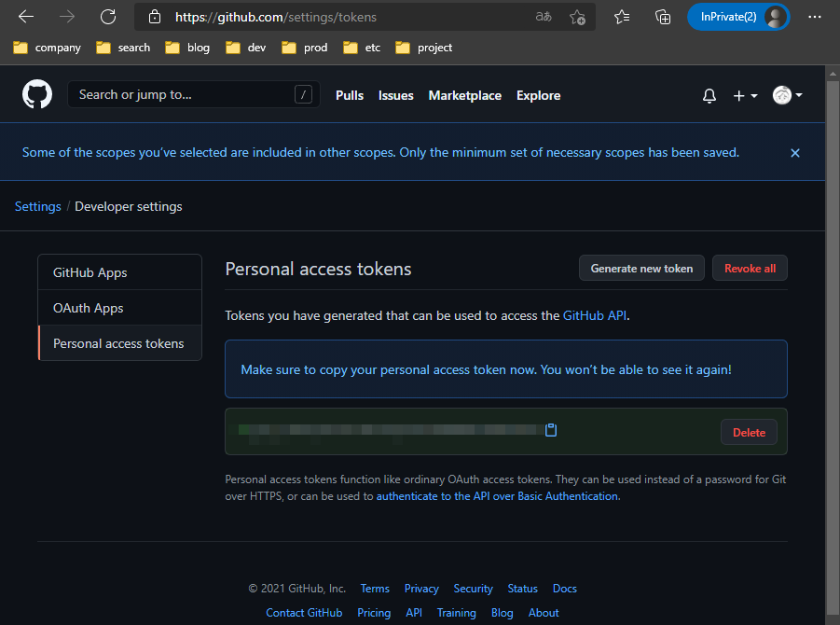The height and width of the screenshot is (625, 840).
Task: Dismiss the scopes notice banner
Action: click(x=795, y=153)
